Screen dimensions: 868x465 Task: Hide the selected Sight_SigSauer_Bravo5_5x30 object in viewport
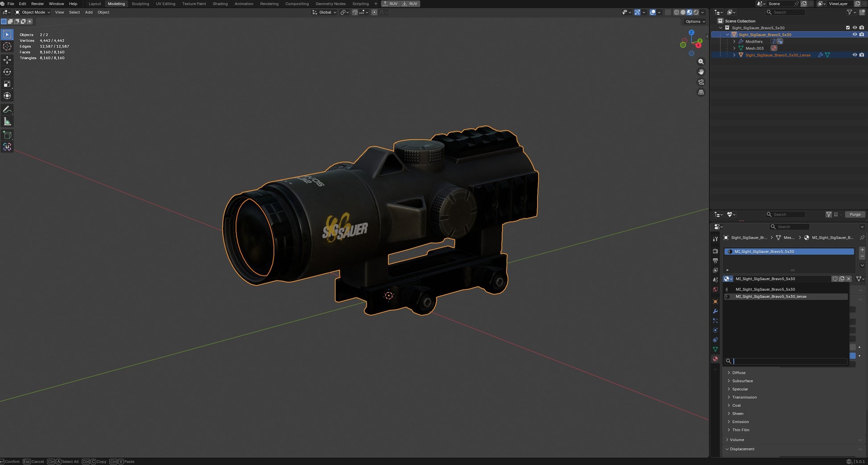(x=855, y=34)
